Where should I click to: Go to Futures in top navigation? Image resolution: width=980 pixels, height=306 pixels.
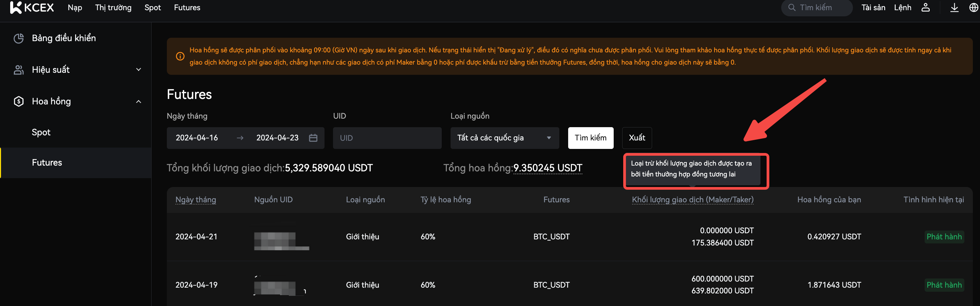tap(187, 7)
